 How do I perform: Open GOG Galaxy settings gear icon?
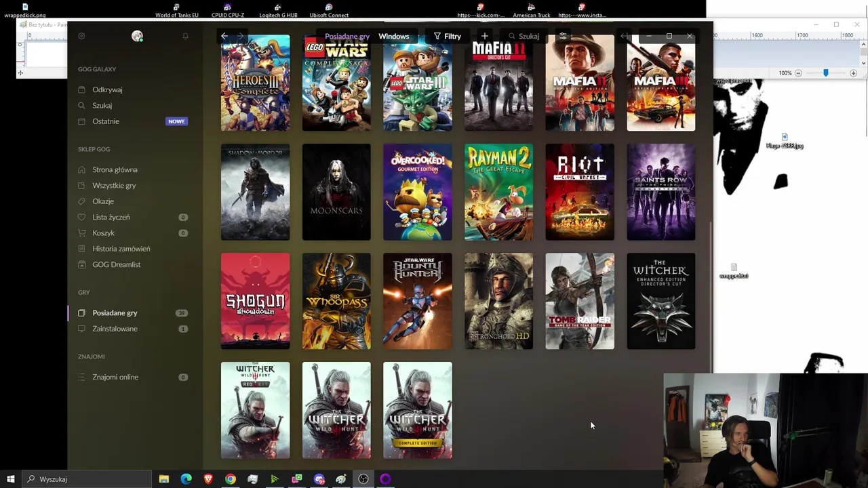tap(81, 36)
